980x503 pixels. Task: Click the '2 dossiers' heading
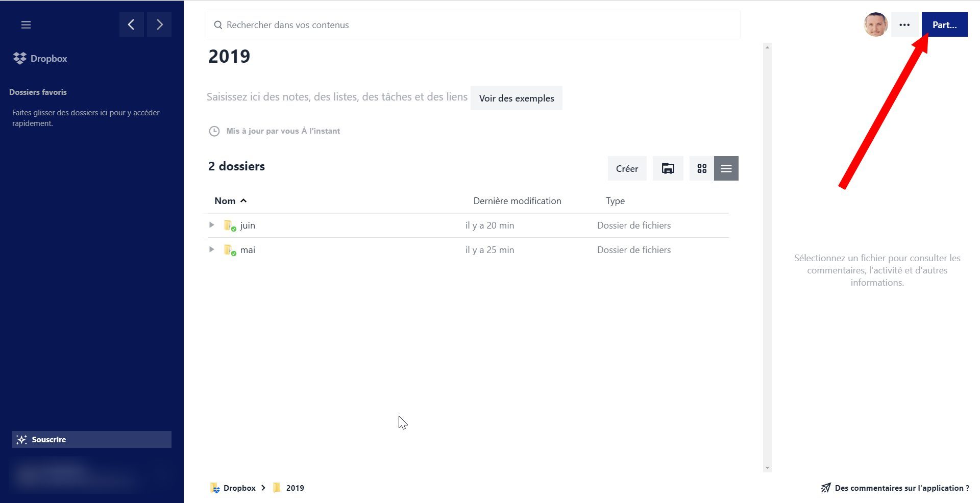click(236, 166)
